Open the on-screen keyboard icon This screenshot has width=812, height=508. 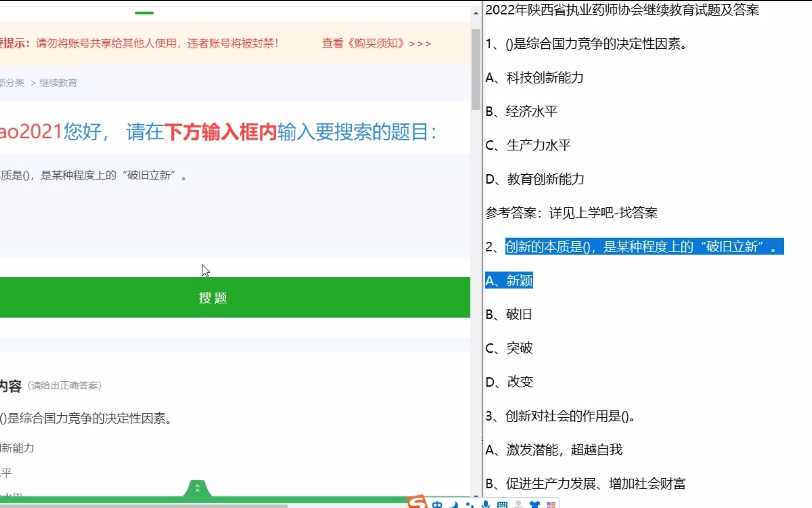point(502,504)
